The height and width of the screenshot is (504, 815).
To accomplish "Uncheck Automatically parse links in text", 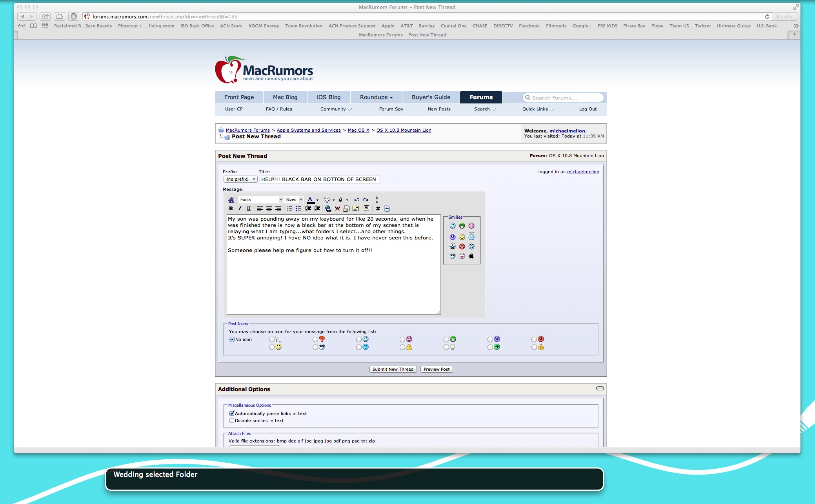I will click(x=232, y=413).
